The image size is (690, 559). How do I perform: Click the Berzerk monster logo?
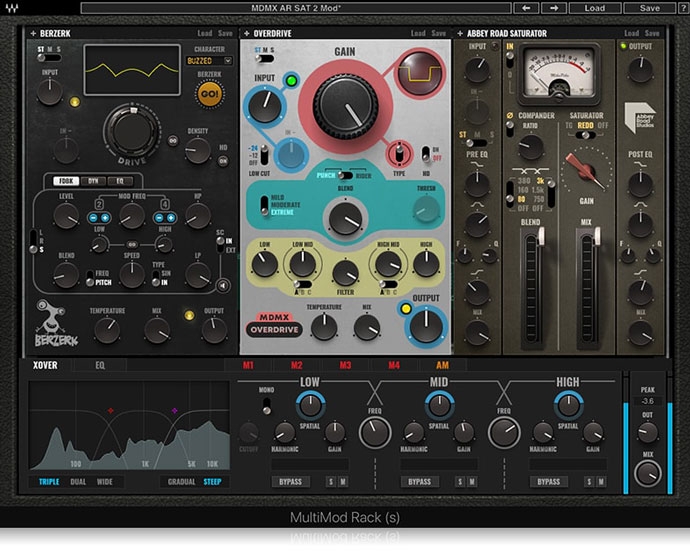[50, 317]
